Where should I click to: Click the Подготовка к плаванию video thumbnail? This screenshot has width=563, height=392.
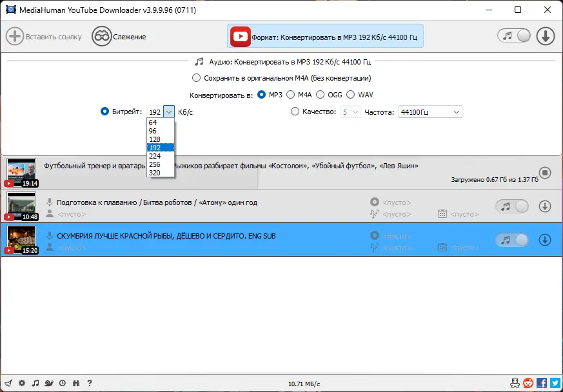tap(21, 206)
